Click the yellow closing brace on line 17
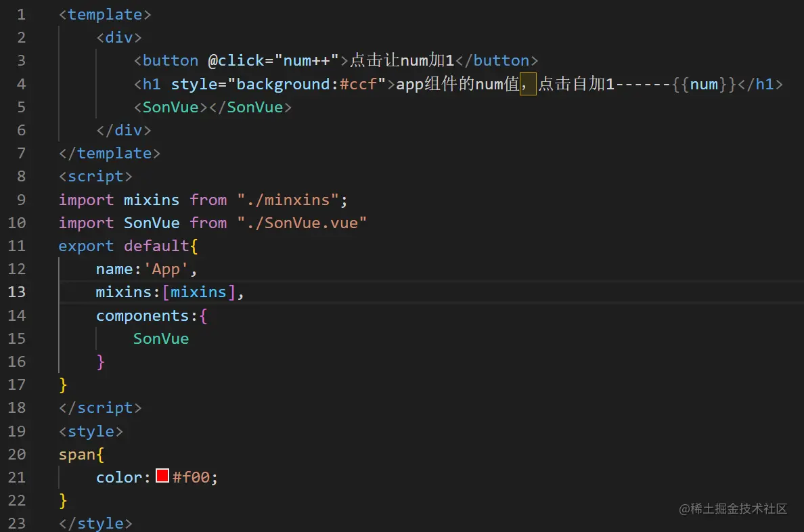 click(x=63, y=384)
